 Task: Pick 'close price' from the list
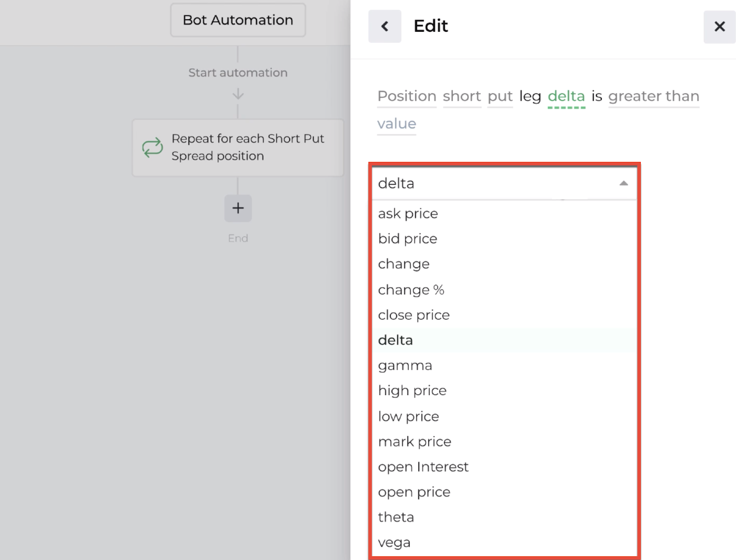click(504, 315)
